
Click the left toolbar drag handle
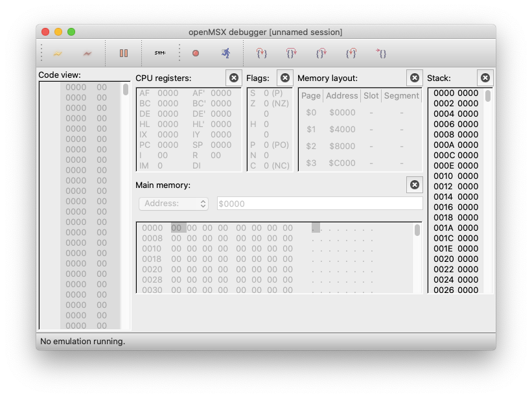[41, 53]
